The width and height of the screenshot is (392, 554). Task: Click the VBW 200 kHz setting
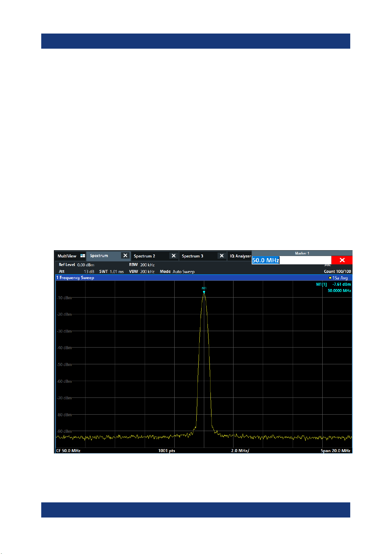[x=142, y=272]
